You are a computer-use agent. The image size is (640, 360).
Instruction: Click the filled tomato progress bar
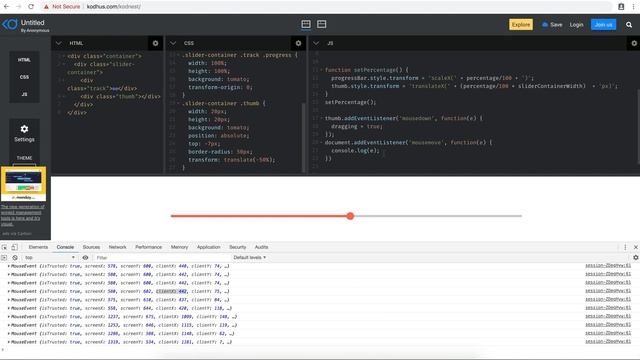(x=259, y=216)
